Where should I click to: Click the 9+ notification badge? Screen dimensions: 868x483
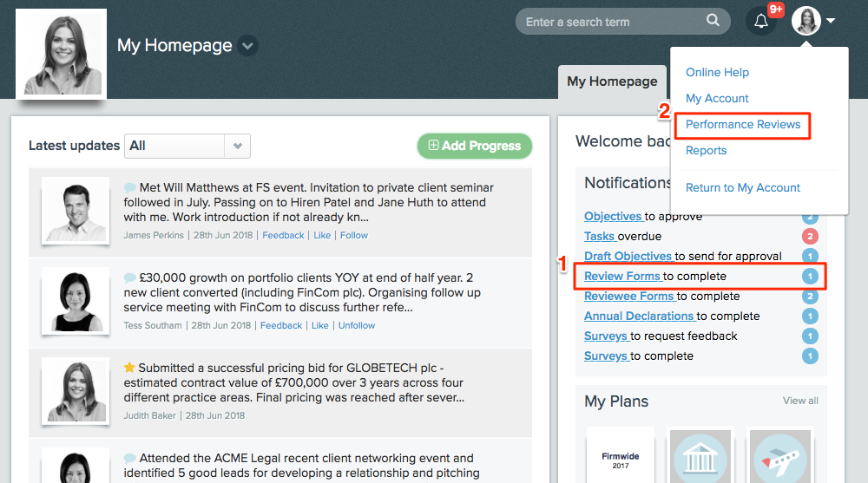tap(775, 10)
